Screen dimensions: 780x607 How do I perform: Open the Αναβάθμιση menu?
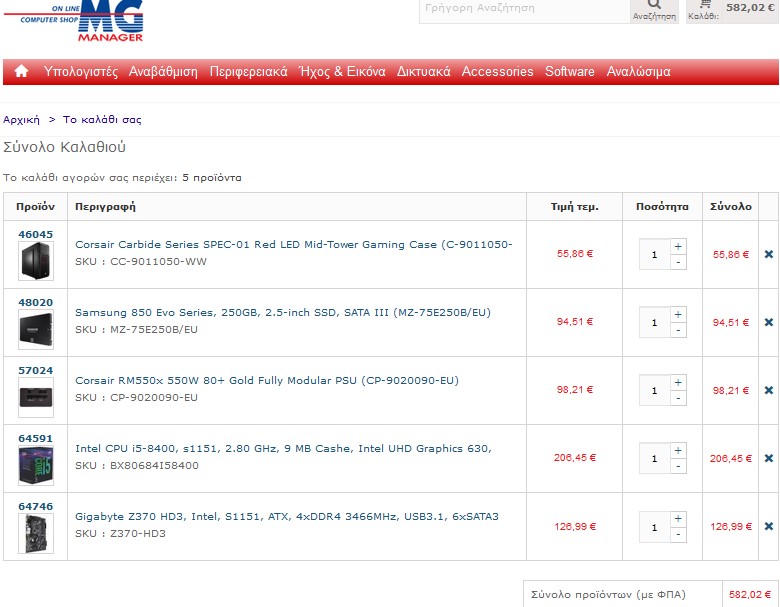[163, 72]
